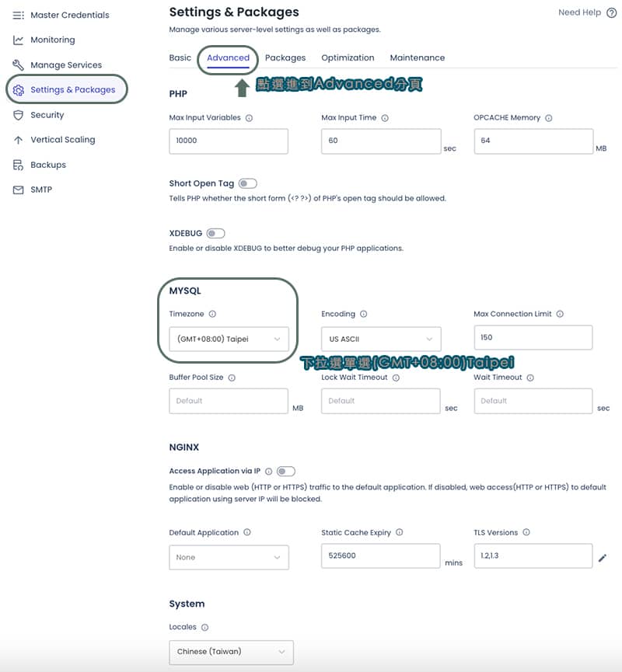Click info icon next to OPCACHE Memory
Viewport: 622px width, 672px height.
(549, 118)
